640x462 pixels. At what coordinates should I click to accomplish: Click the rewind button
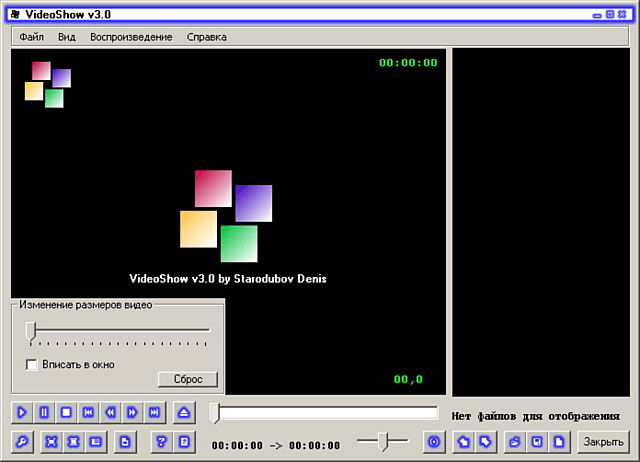110,412
